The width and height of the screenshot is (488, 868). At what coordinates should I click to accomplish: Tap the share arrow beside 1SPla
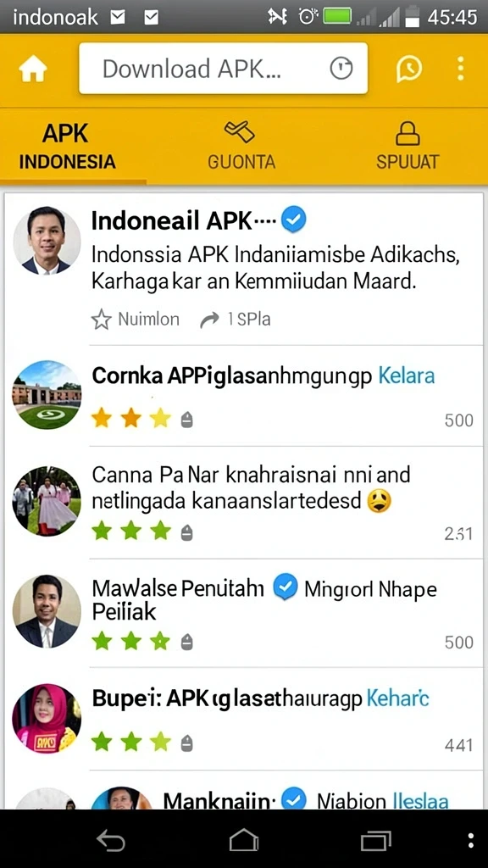(210, 320)
